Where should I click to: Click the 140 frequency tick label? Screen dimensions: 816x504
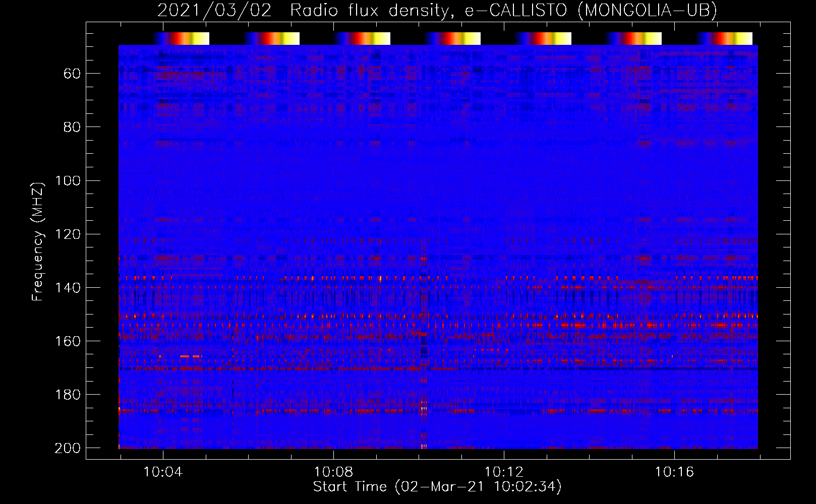pos(68,288)
